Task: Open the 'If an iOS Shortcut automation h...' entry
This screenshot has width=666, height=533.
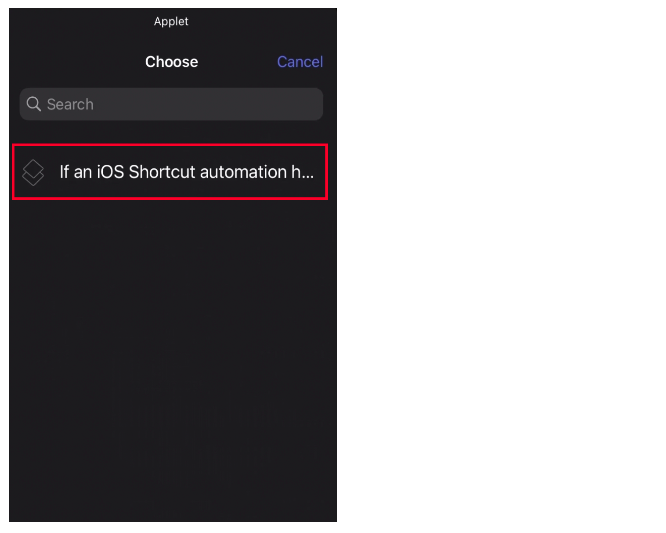Action: (170, 172)
